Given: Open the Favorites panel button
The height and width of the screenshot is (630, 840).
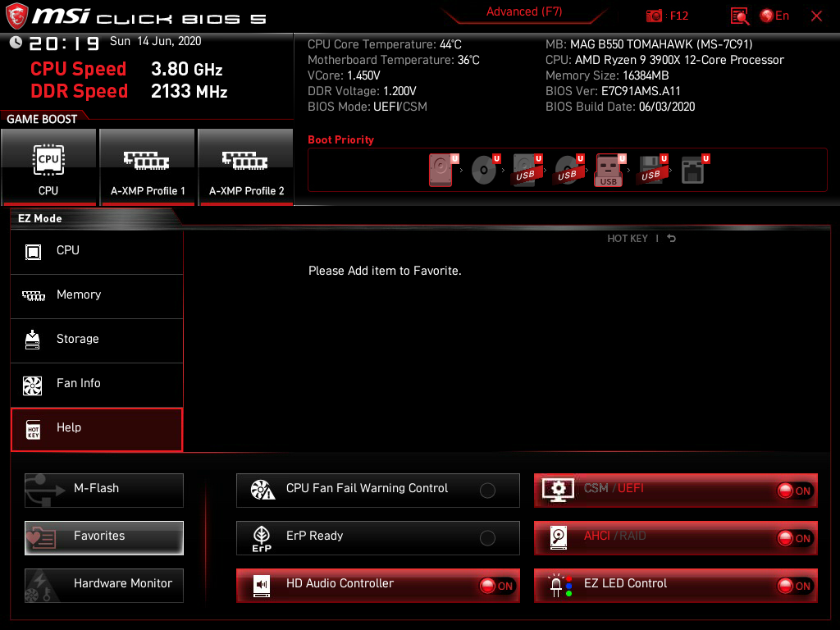Looking at the screenshot, I should coord(104,538).
